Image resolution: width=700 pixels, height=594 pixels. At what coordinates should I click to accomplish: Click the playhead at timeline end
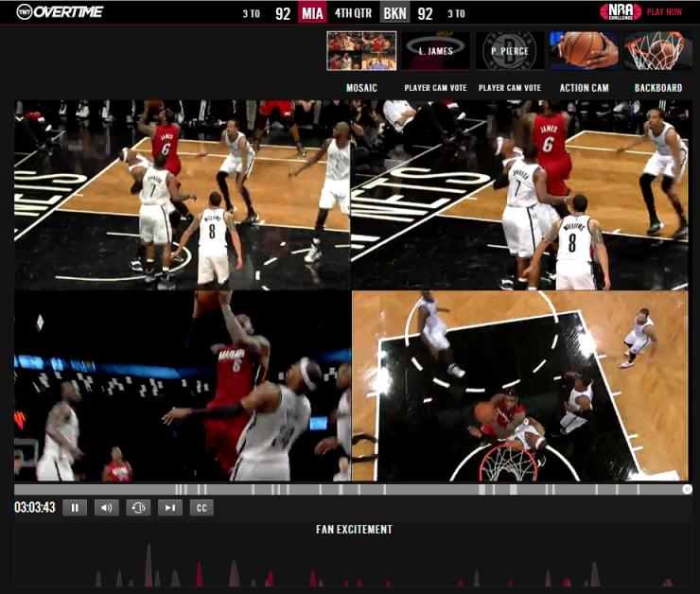[x=687, y=489]
